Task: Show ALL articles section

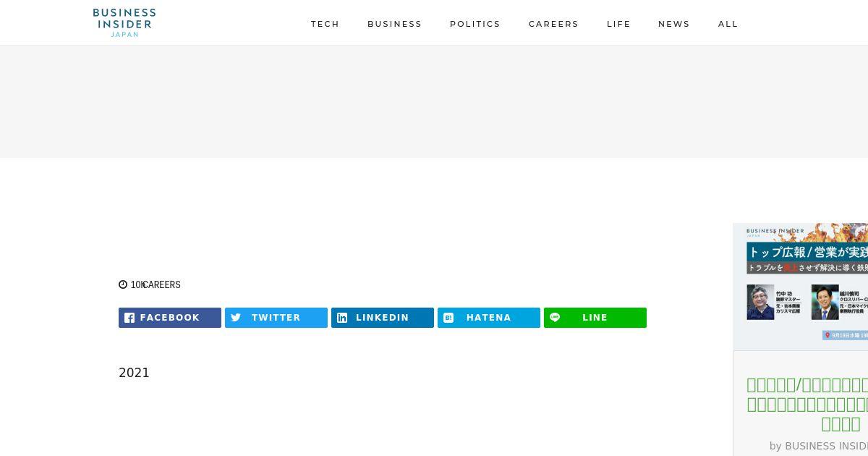Action: [x=728, y=24]
